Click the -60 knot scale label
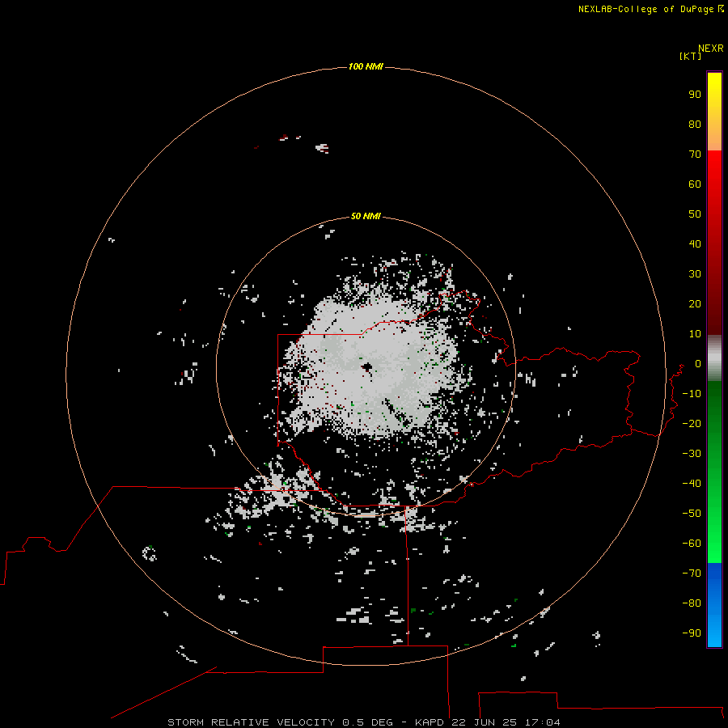 tap(692, 544)
